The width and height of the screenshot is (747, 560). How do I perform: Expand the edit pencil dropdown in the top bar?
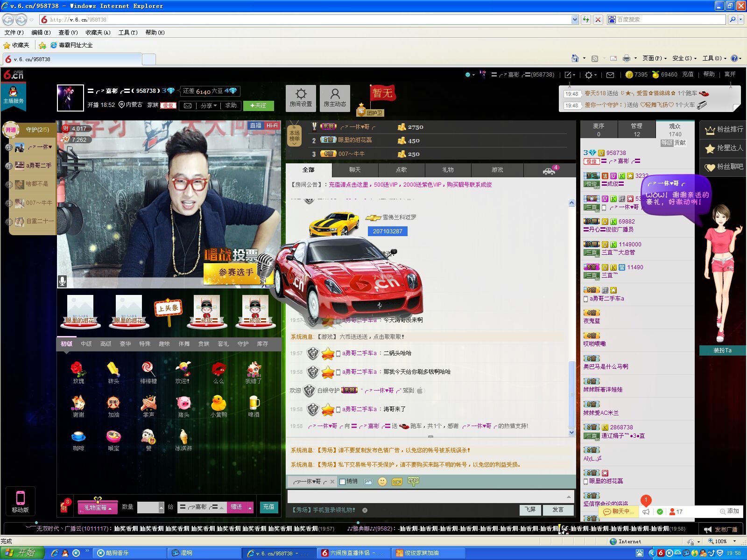coord(571,75)
